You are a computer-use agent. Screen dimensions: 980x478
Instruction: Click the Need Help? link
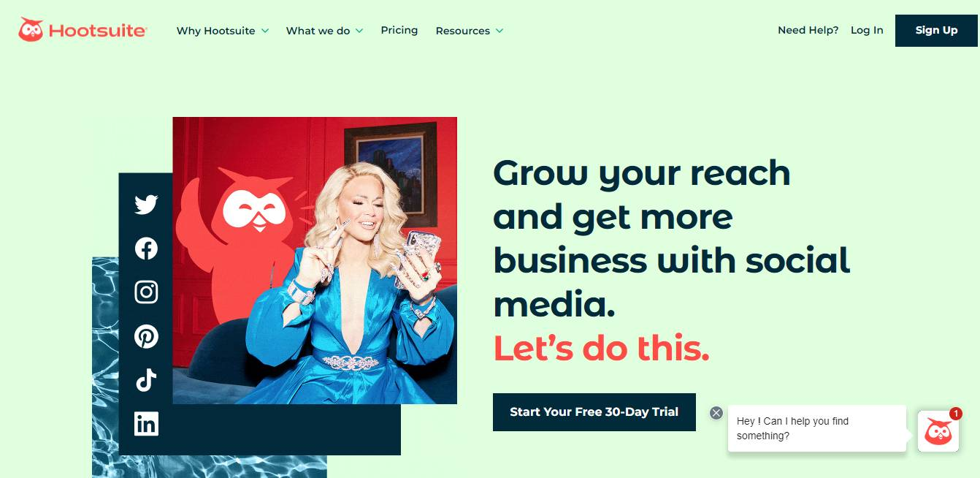pyautogui.click(x=808, y=30)
